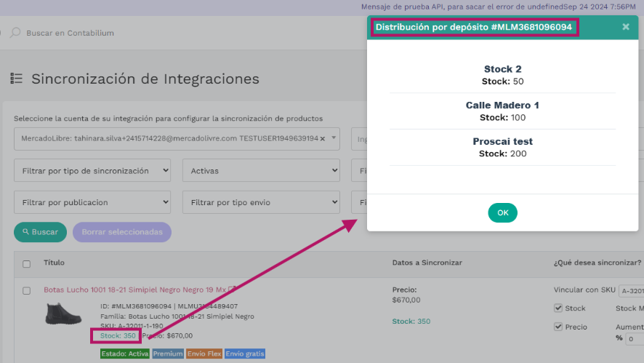Uncheck the Precio sync checkbox
The height and width of the screenshot is (363, 644).
tap(558, 327)
